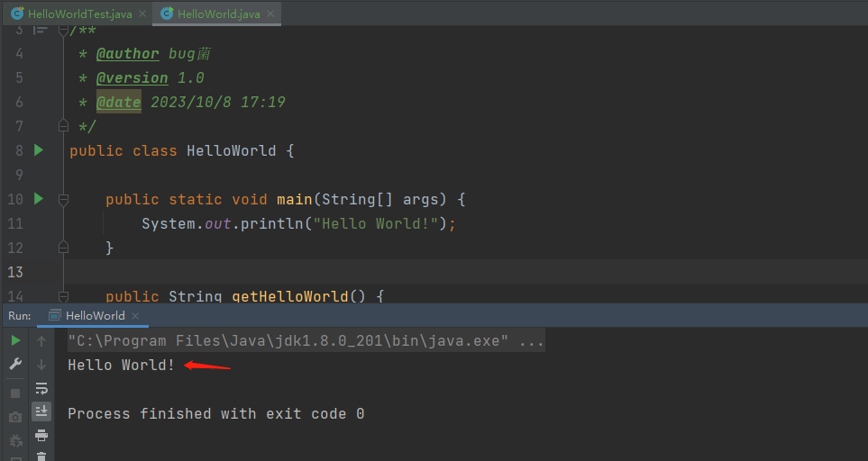Click the '2023/10/8 17:19' date text
This screenshot has height=461, width=868.
[x=218, y=103]
